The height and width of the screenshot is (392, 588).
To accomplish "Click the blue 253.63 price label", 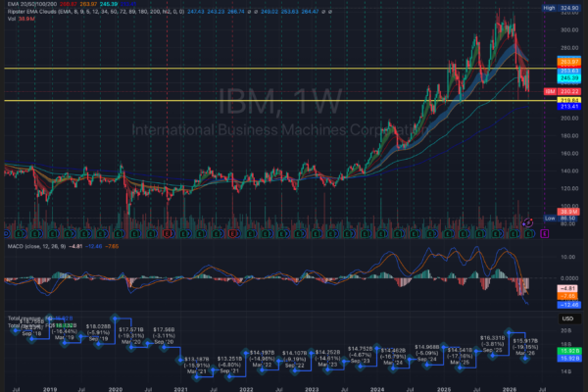I will (x=569, y=71).
